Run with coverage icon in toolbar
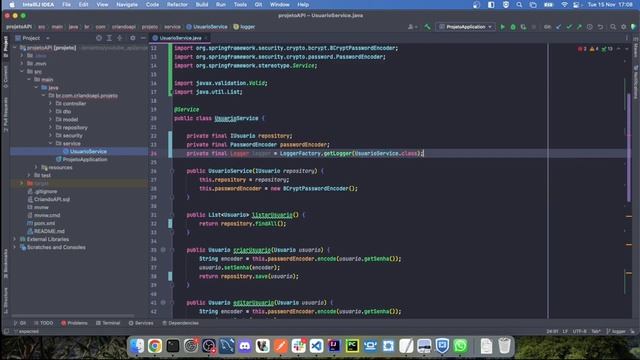 click(x=523, y=27)
